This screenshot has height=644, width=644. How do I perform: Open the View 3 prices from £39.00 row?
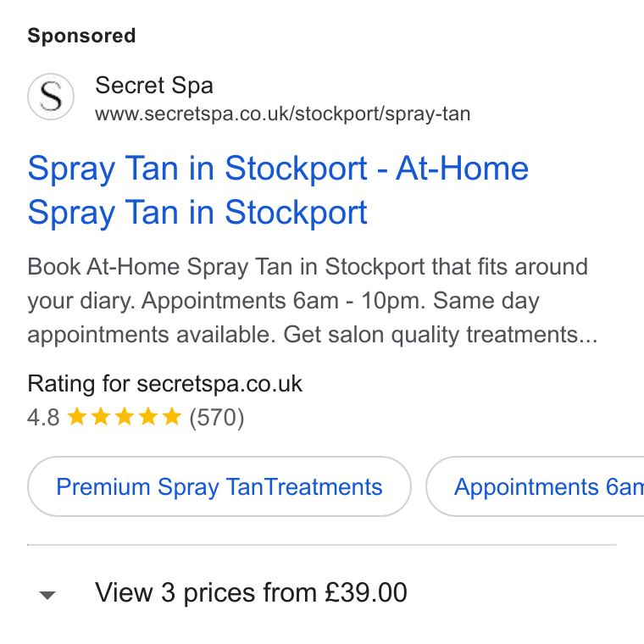point(322,593)
